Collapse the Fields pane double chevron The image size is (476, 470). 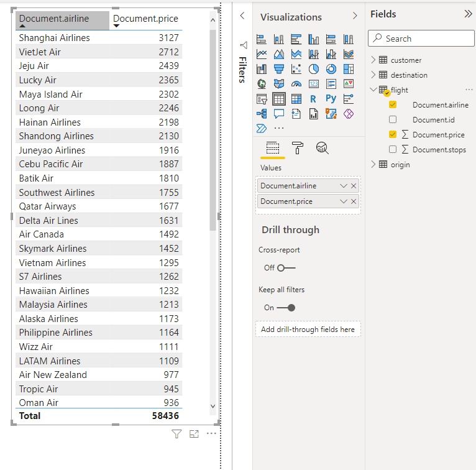pyautogui.click(x=468, y=14)
